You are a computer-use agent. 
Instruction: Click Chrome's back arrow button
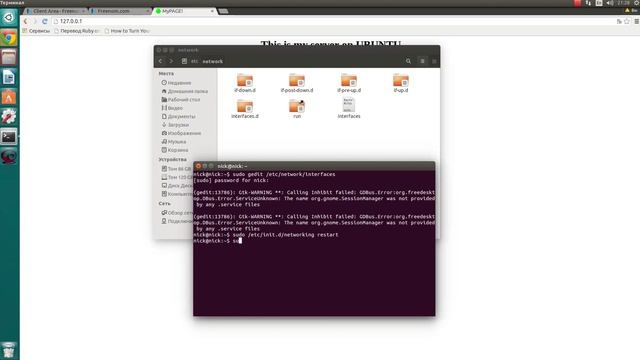tap(25, 21)
